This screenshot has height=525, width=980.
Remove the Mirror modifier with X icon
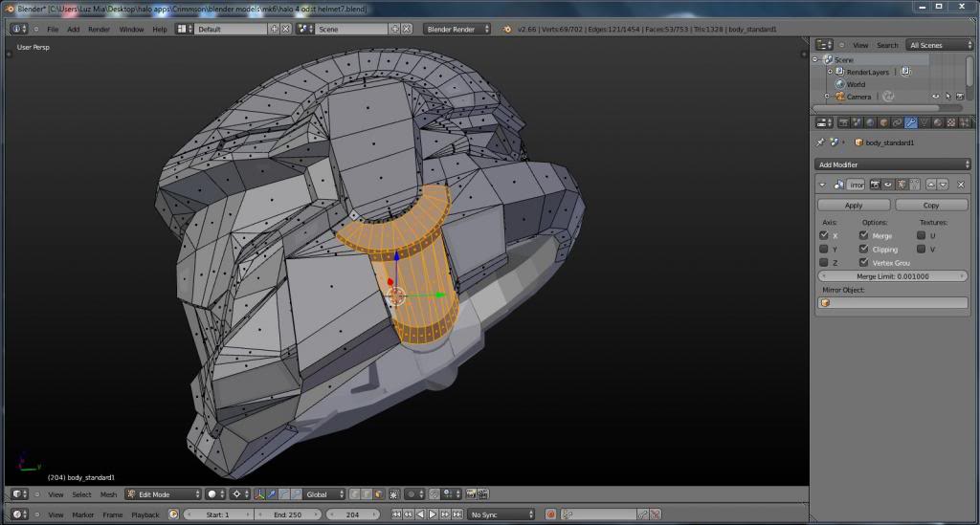click(960, 185)
